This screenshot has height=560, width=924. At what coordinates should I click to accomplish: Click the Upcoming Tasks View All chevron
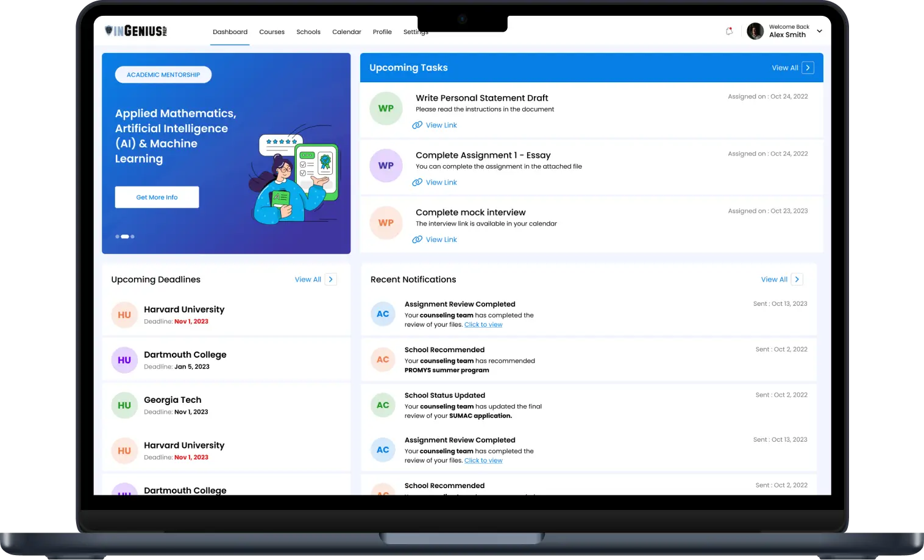(x=808, y=68)
